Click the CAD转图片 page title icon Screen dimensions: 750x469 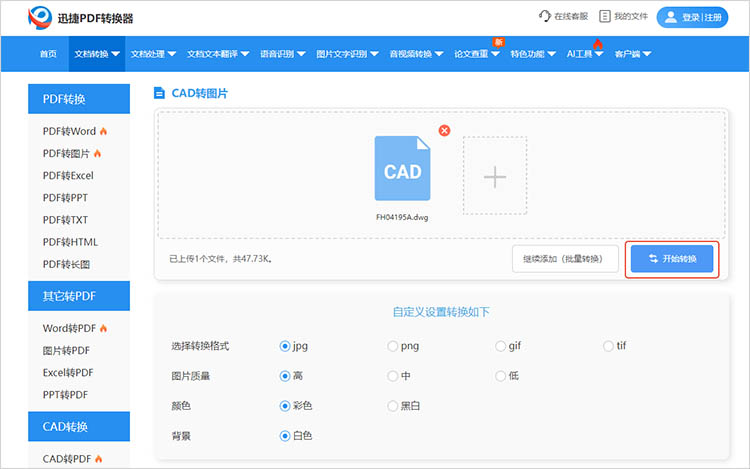[159, 93]
